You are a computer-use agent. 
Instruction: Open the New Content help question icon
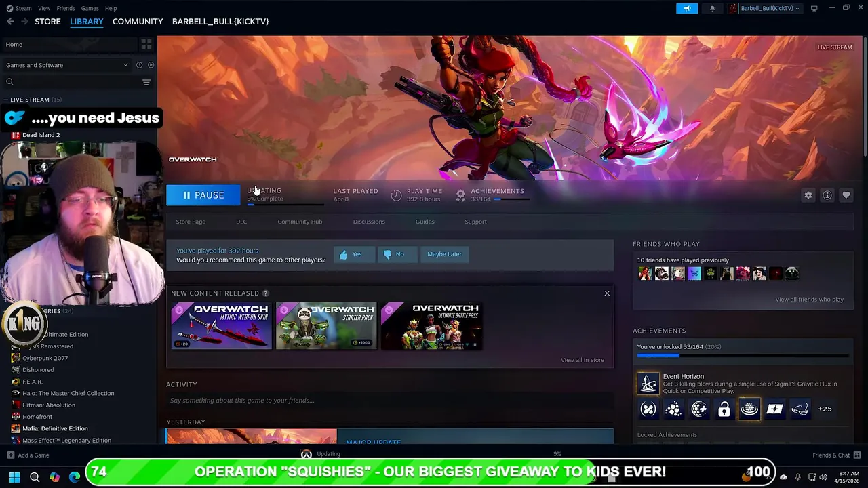(x=266, y=293)
